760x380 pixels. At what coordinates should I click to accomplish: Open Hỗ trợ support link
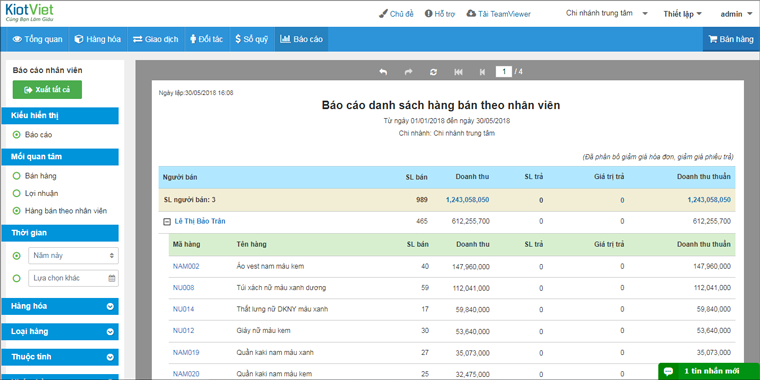tap(440, 14)
